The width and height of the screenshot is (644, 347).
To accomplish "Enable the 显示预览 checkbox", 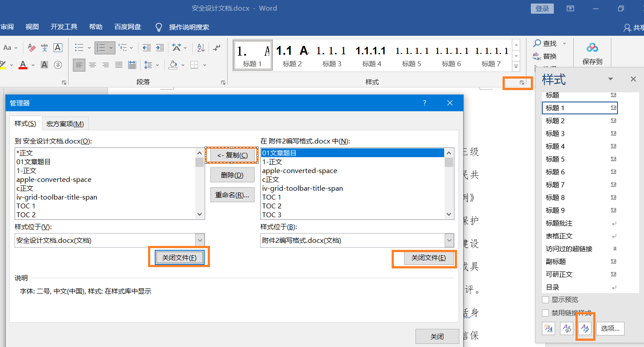I will 546,300.
